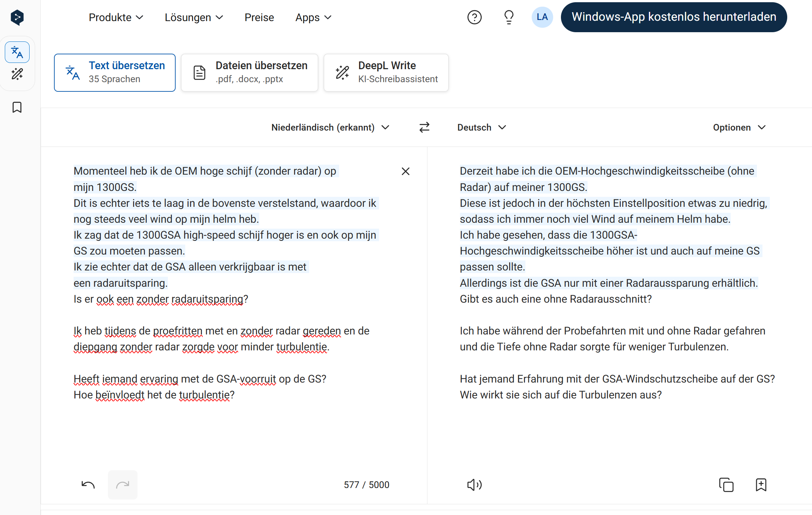
Task: Click 'Derzeit' at start of the translation
Action: click(476, 171)
